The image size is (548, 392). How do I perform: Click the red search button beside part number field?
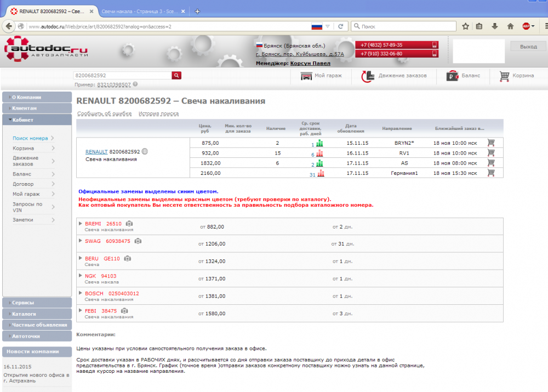[176, 75]
